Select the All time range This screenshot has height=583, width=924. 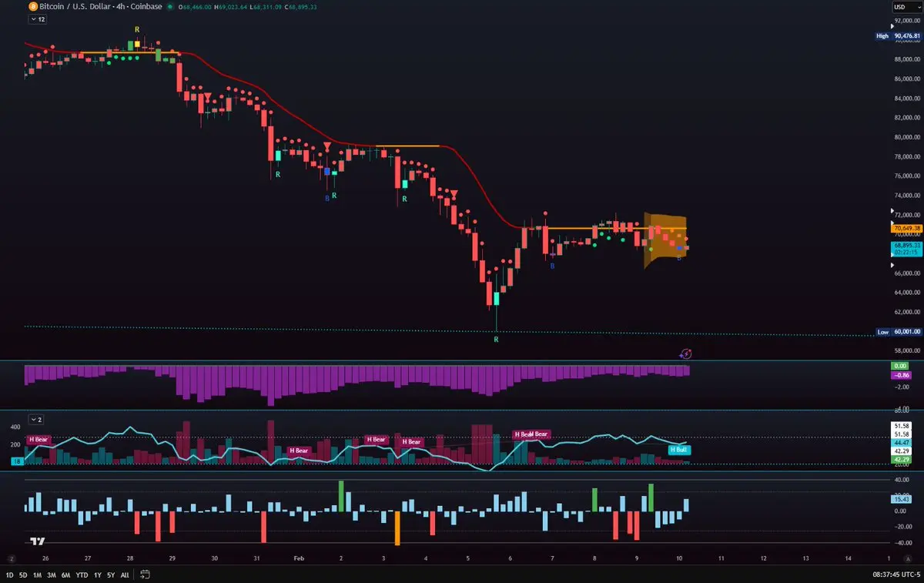[125, 575]
